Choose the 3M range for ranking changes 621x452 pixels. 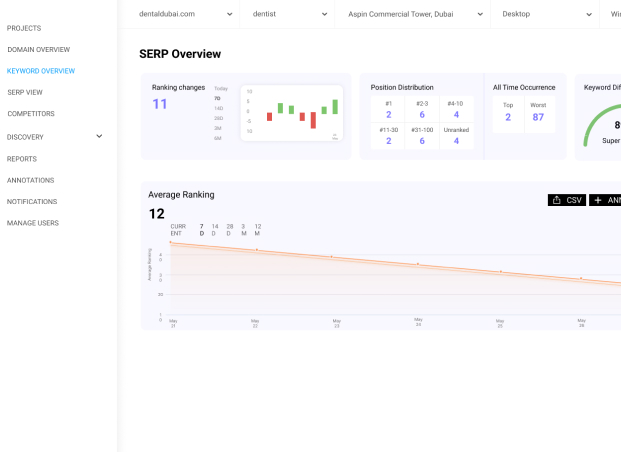218,128
